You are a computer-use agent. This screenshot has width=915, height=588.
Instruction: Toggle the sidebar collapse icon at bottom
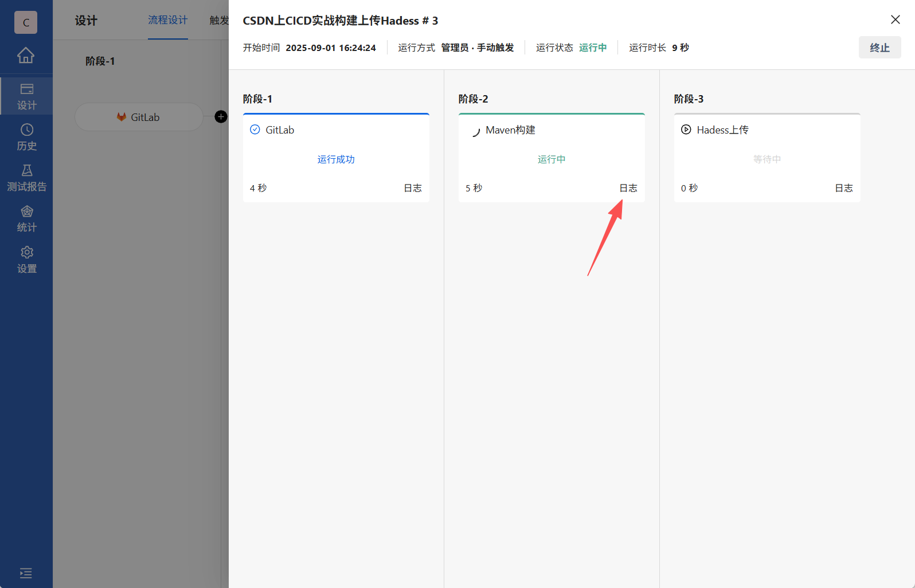click(x=26, y=573)
